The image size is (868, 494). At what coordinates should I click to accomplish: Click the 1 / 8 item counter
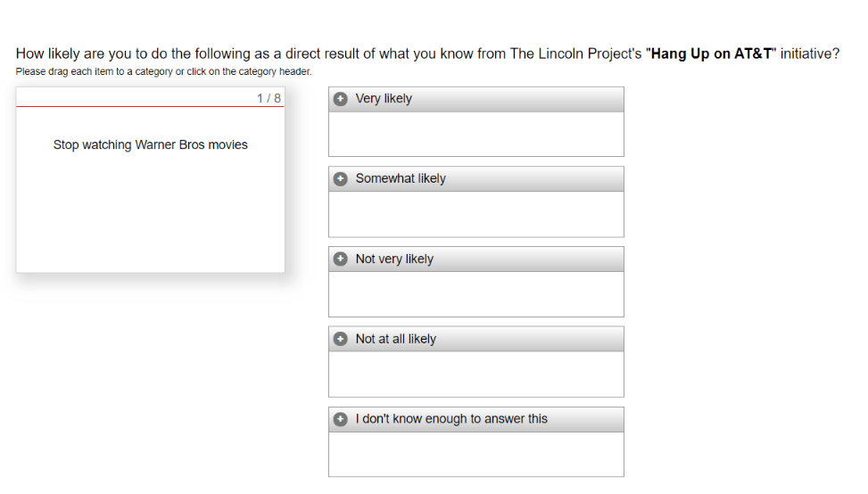pyautogui.click(x=269, y=98)
